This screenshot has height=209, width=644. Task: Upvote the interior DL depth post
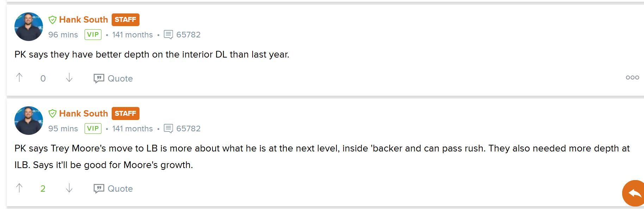[19, 78]
